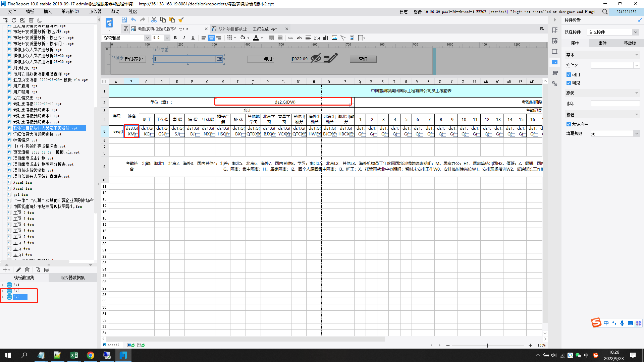Collapse the 校验 section

(x=636, y=115)
